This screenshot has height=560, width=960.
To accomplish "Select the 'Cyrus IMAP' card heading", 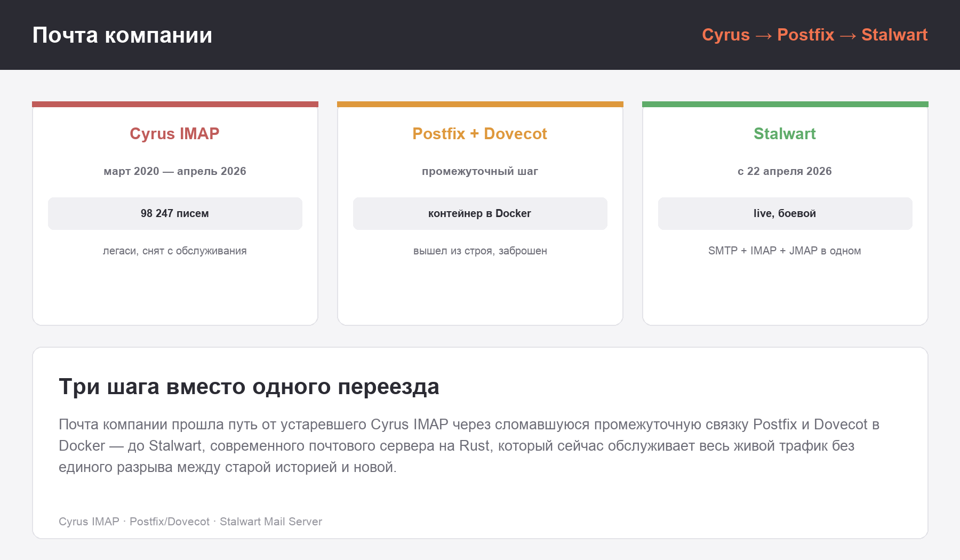I will (x=174, y=133).
